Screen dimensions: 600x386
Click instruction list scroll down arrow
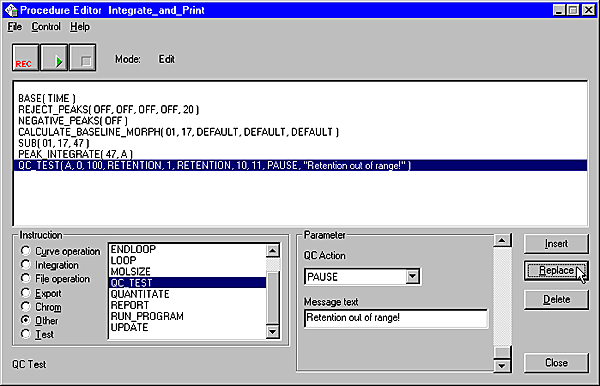pos(272,332)
